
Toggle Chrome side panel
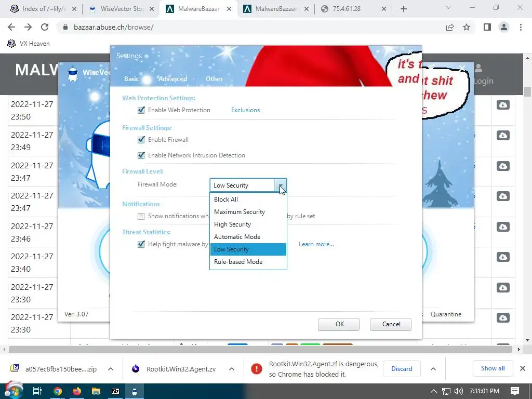coord(487,27)
